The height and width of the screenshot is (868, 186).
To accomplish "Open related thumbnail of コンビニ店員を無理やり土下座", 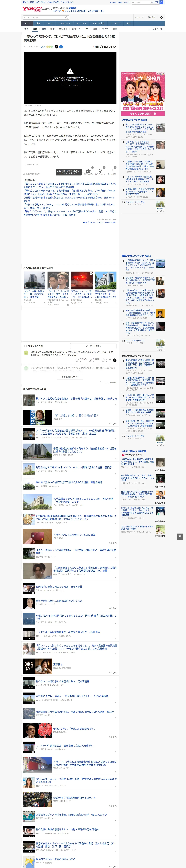I will click(x=34, y=280).
